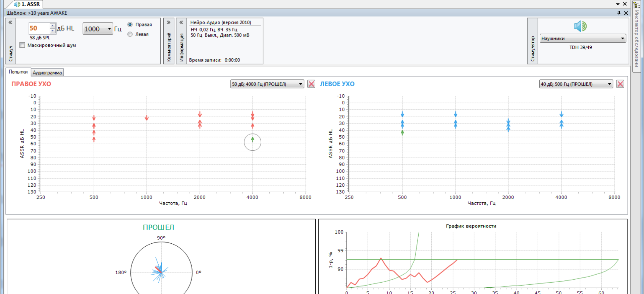
Task: Click the speaker stimulator icon
Action: click(x=580, y=26)
